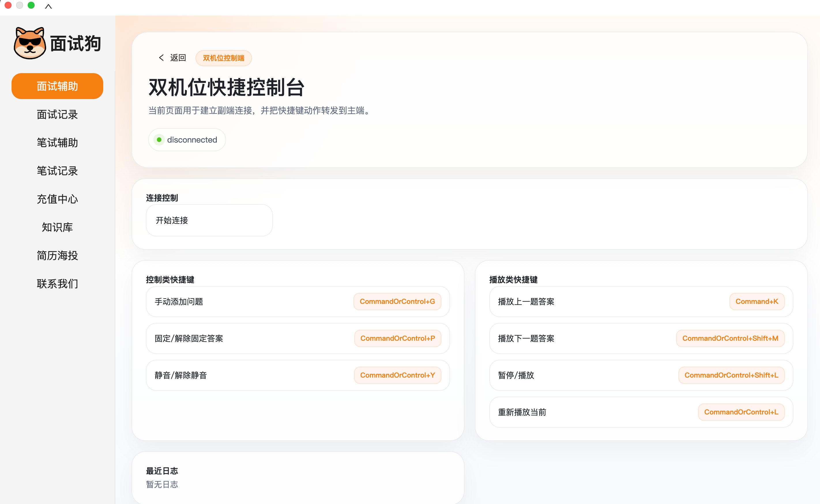Open 联系我们 from the sidebar menu
The image size is (820, 504).
point(57,284)
